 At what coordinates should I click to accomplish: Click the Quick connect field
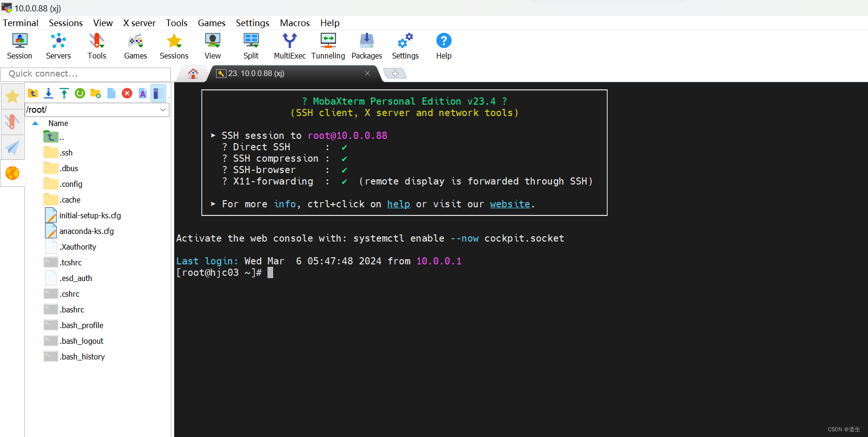click(86, 74)
